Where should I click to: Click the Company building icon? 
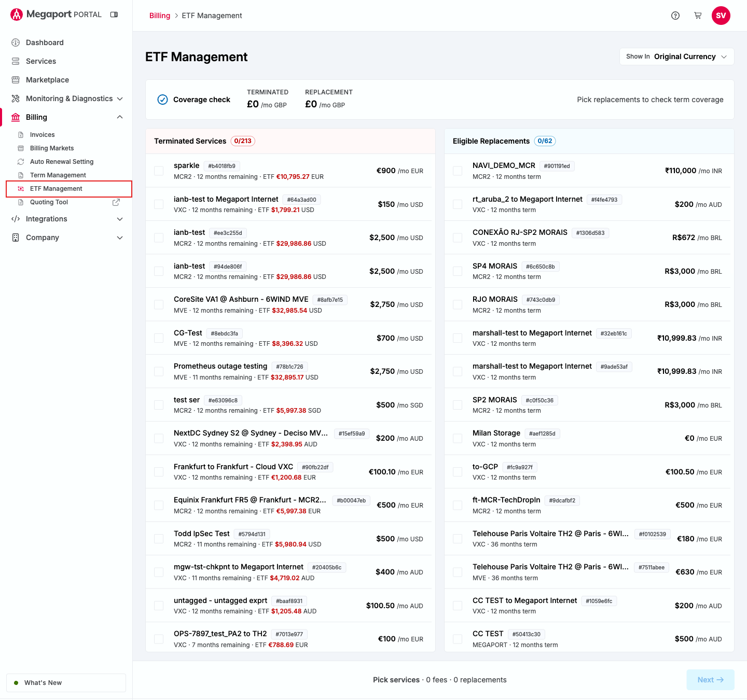tap(16, 237)
